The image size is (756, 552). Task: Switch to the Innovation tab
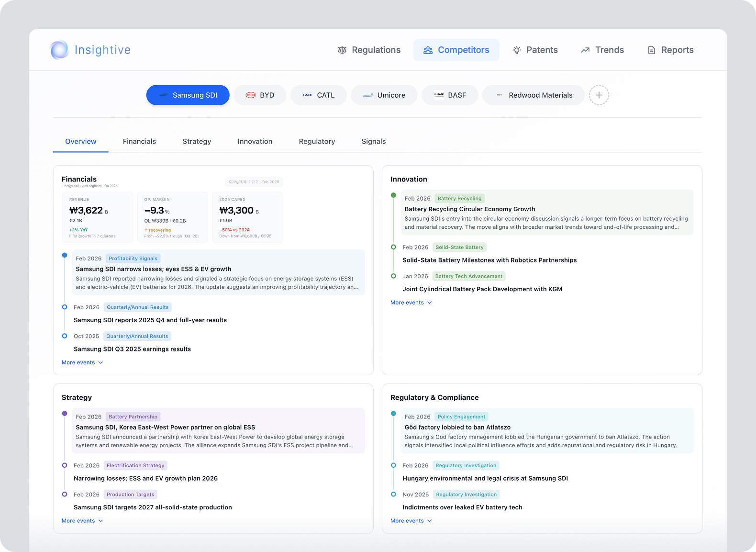coord(255,142)
